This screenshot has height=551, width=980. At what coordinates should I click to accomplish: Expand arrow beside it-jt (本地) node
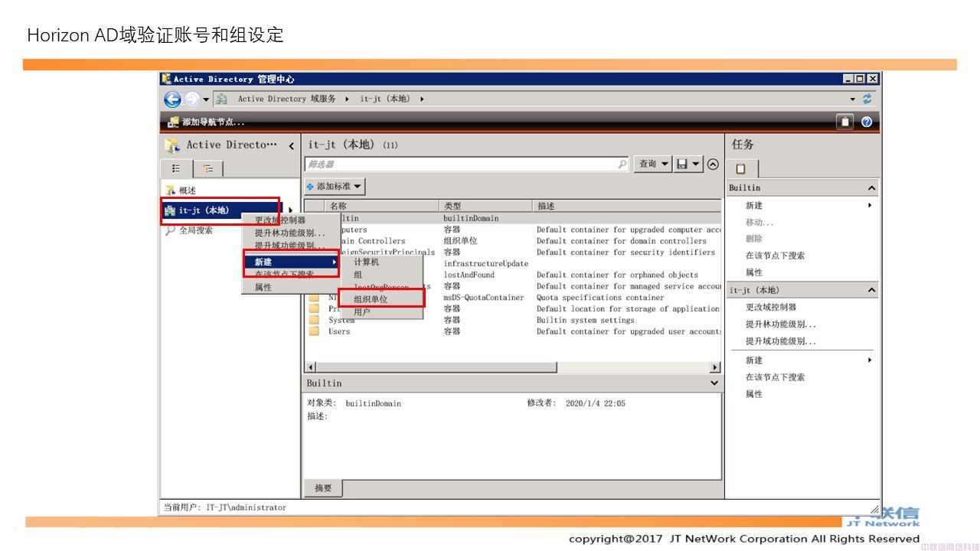click(290, 210)
